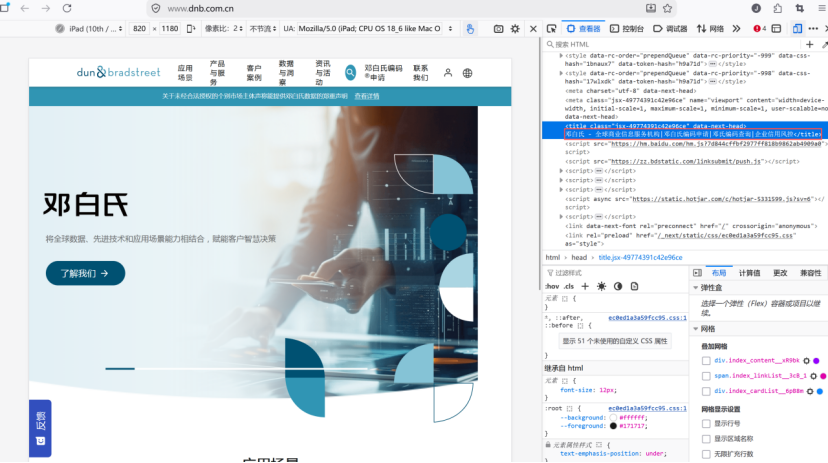The height and width of the screenshot is (463, 828).
Task: Collapse the 网格 grid section
Action: coord(695,329)
